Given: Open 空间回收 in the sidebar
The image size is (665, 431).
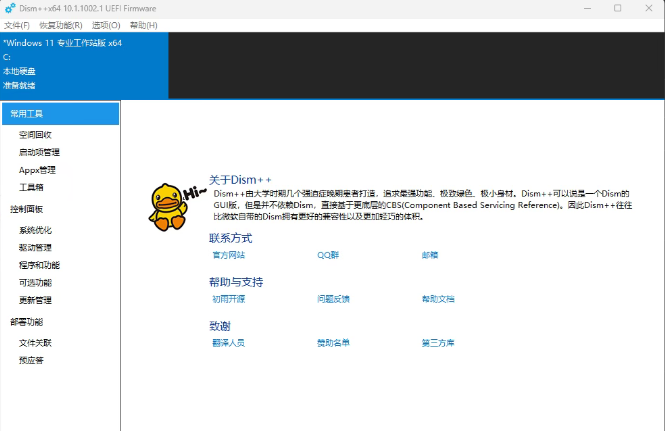Looking at the screenshot, I should point(35,135).
